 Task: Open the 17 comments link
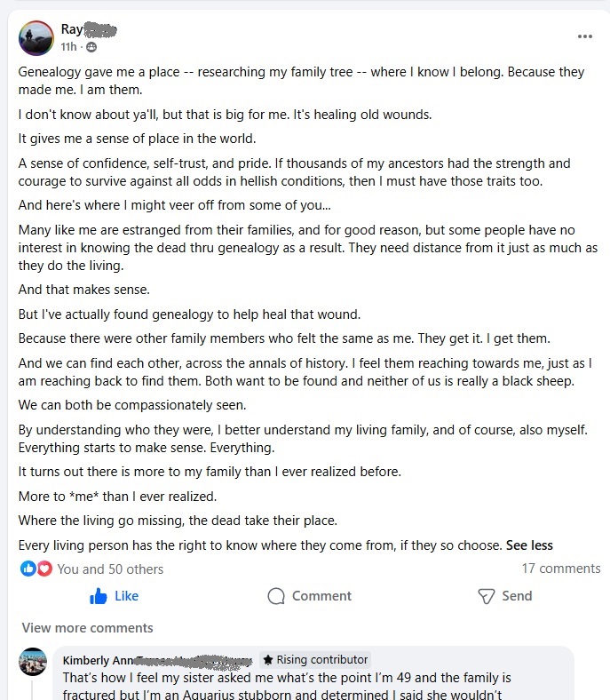(561, 569)
